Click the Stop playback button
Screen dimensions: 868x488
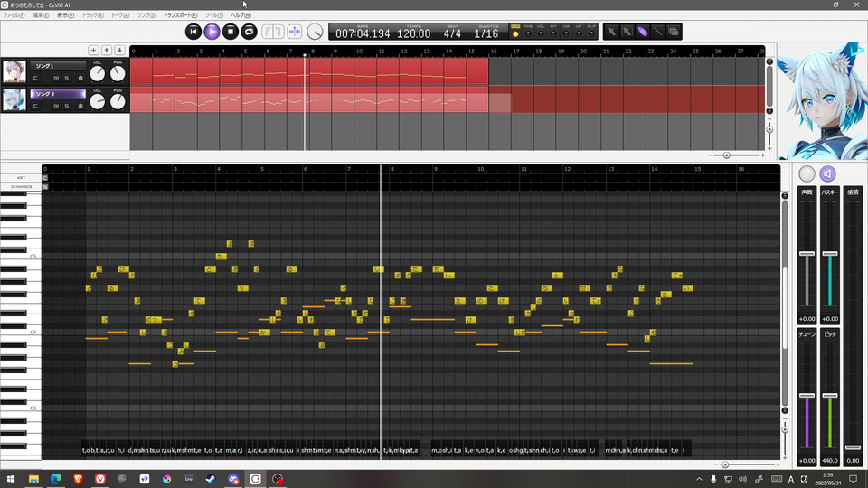point(231,32)
